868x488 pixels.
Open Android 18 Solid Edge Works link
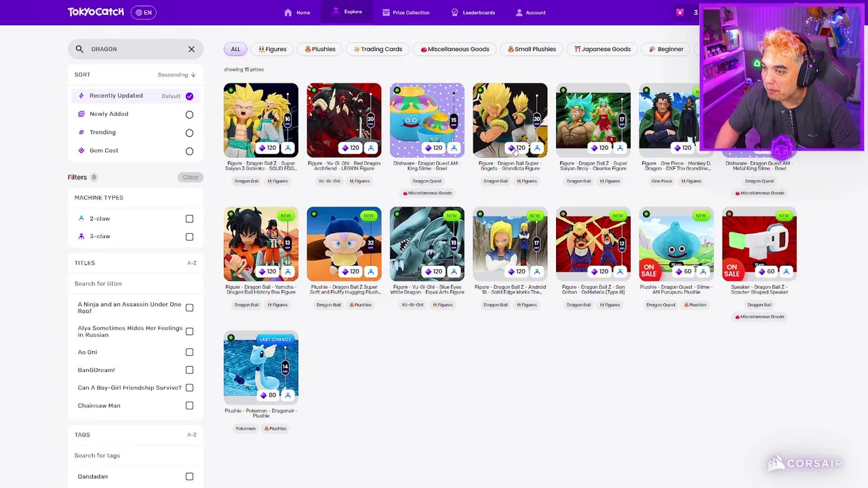tap(510, 289)
